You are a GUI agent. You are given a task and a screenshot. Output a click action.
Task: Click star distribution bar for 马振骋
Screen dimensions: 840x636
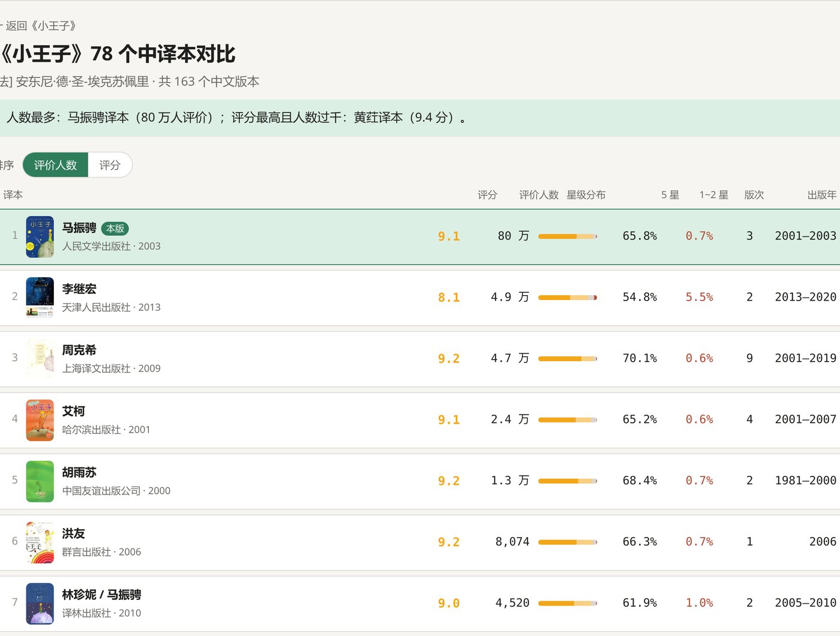[x=568, y=236]
